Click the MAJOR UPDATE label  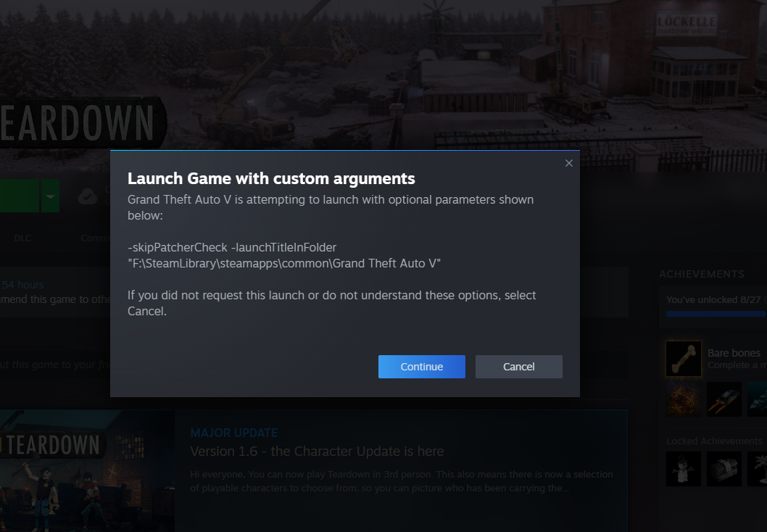pyautogui.click(x=234, y=433)
